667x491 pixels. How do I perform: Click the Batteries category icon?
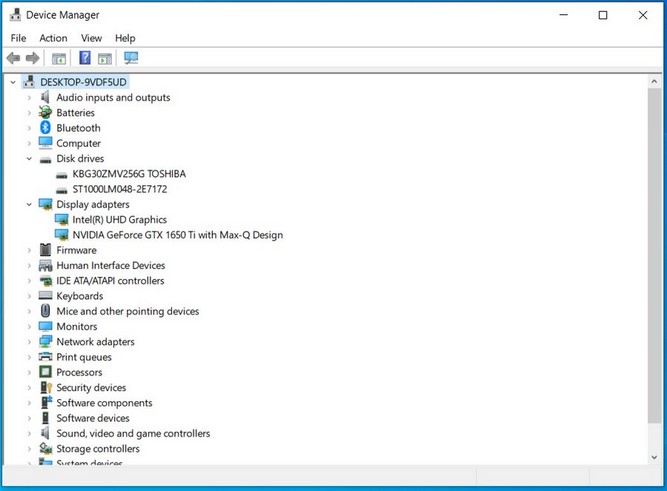pos(45,113)
